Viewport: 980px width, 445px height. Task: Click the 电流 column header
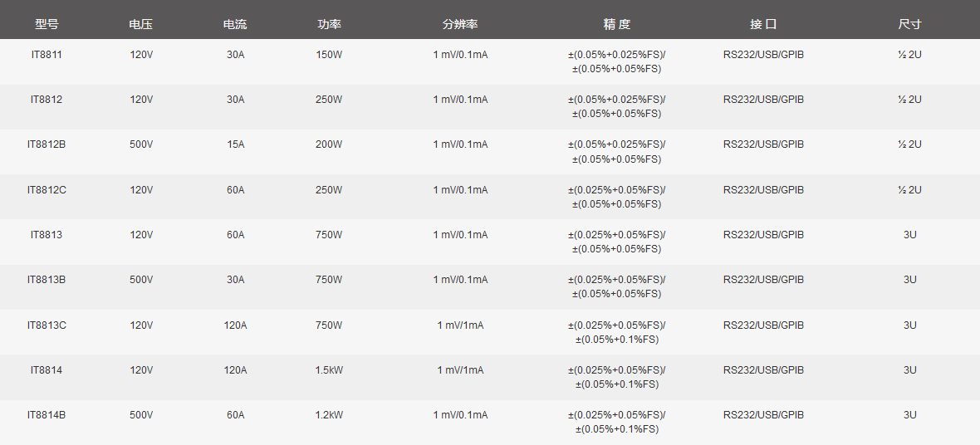click(235, 24)
